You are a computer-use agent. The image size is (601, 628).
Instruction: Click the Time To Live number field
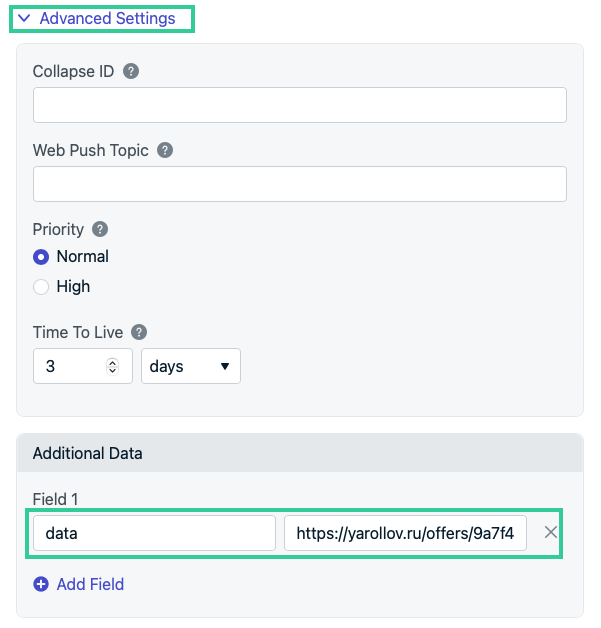pyautogui.click(x=68, y=367)
